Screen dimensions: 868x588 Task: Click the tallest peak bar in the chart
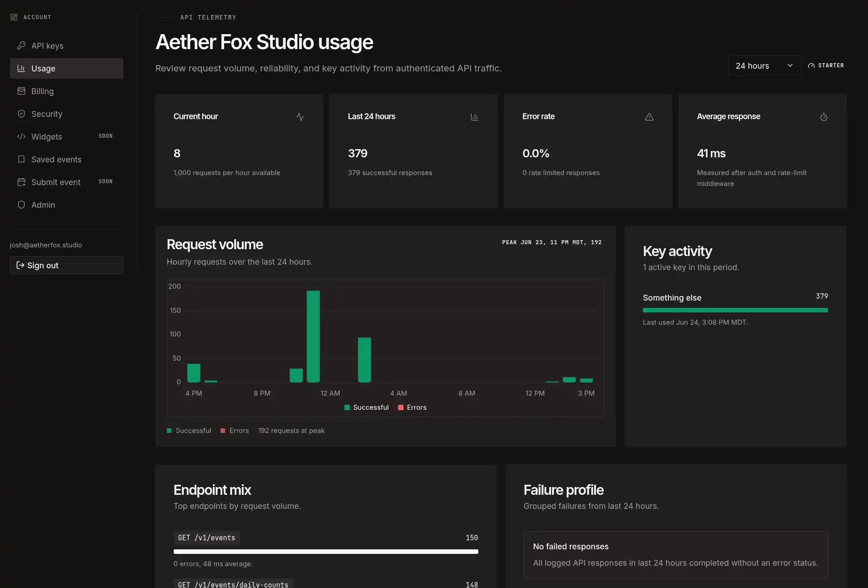[313, 336]
